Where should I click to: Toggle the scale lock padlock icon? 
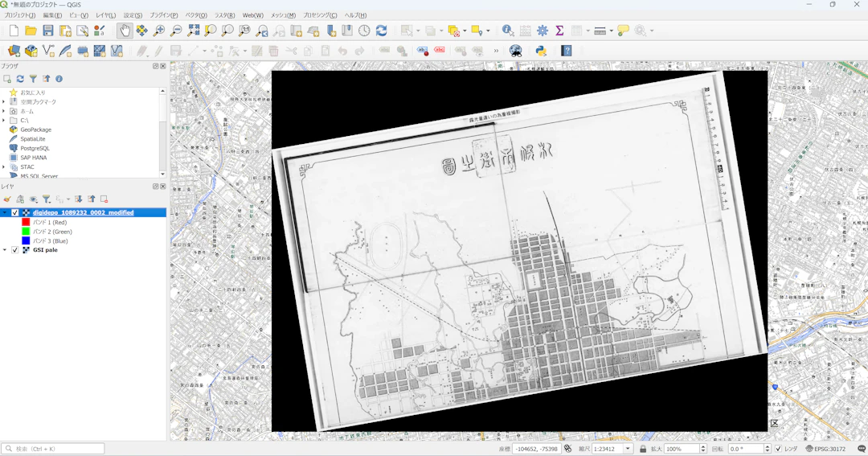tap(643, 449)
